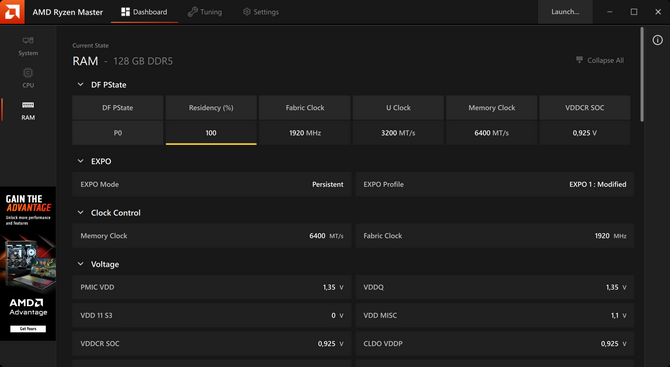Click Collapse All
The width and height of the screenshot is (670, 367).
pyautogui.click(x=600, y=60)
